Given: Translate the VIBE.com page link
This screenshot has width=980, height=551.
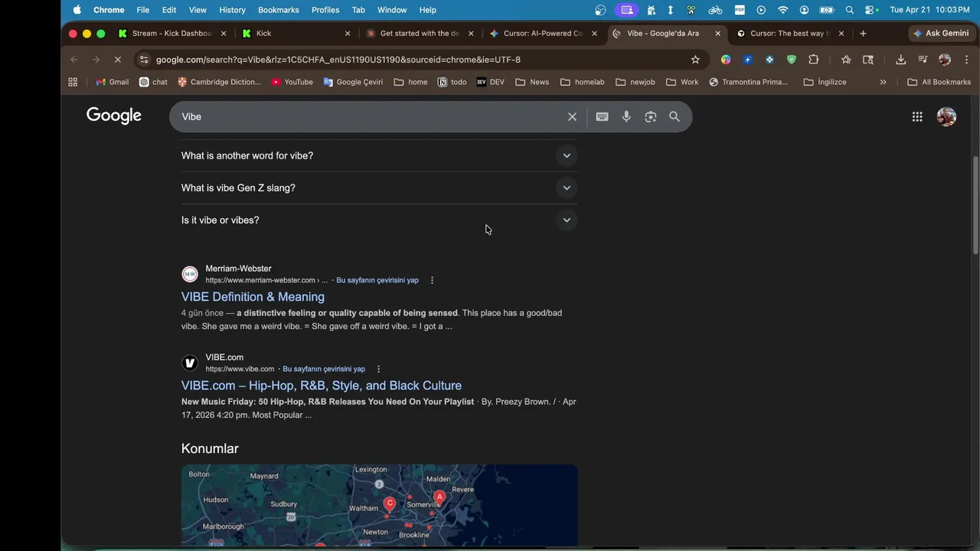Looking at the screenshot, I should (x=324, y=369).
